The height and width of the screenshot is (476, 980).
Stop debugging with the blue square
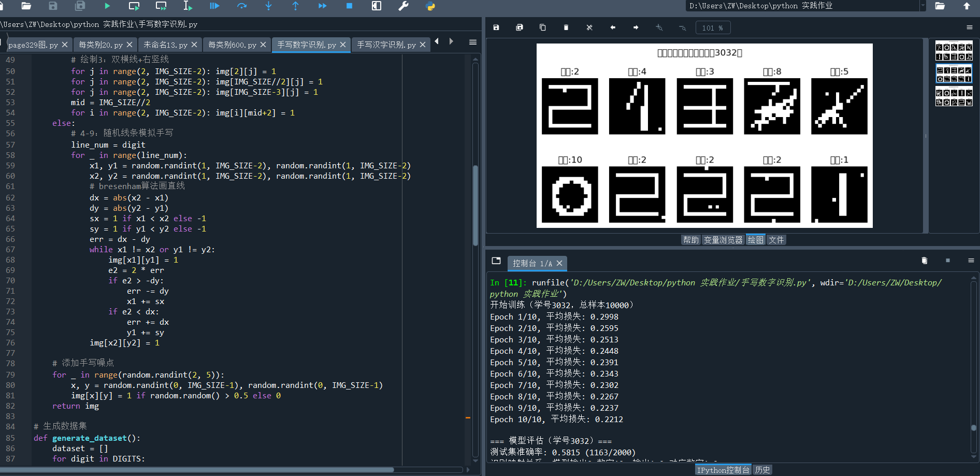pos(349,6)
